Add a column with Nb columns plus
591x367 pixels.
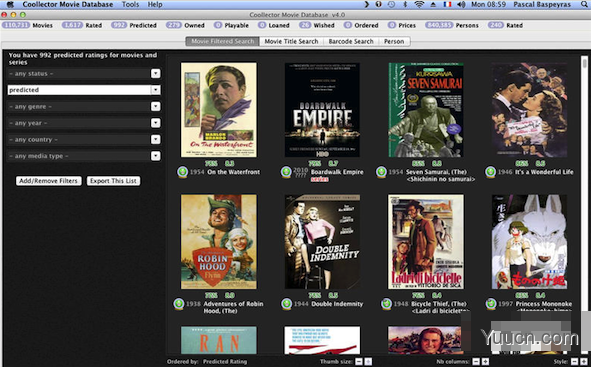click(485, 361)
